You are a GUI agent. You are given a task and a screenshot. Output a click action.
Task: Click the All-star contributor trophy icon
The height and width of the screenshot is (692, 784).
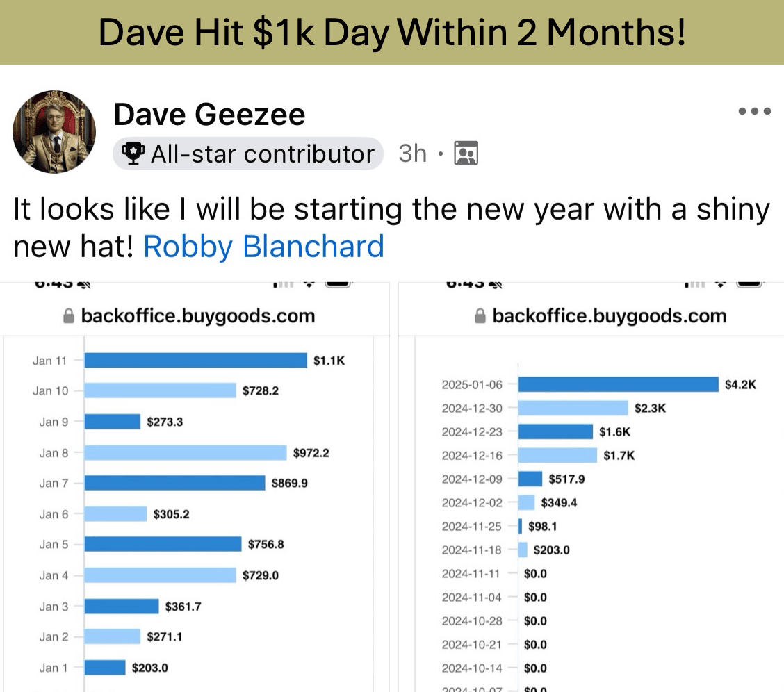click(133, 154)
